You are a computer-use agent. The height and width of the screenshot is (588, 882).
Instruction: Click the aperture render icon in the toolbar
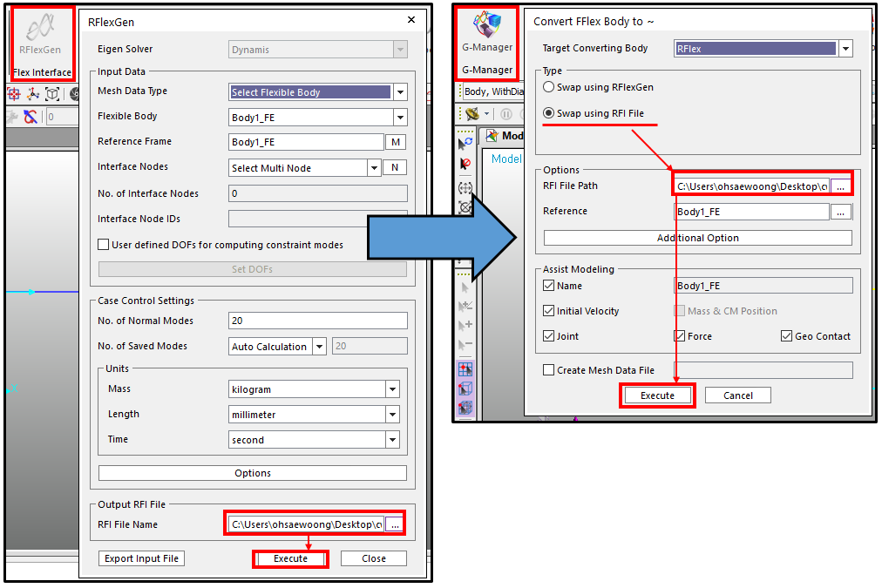74,93
